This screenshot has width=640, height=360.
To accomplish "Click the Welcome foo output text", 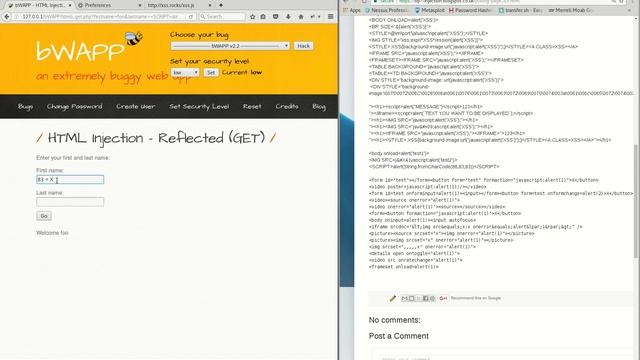I will pos(52,233).
